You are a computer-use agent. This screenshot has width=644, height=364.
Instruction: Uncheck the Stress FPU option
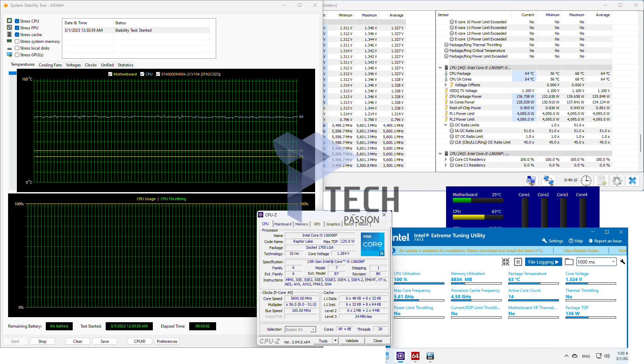click(x=17, y=28)
